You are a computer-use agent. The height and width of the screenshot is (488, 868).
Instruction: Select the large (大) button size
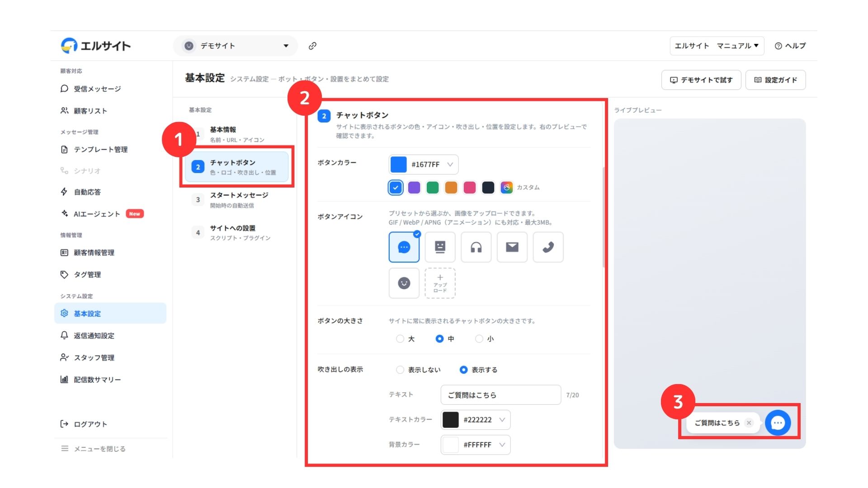point(406,339)
